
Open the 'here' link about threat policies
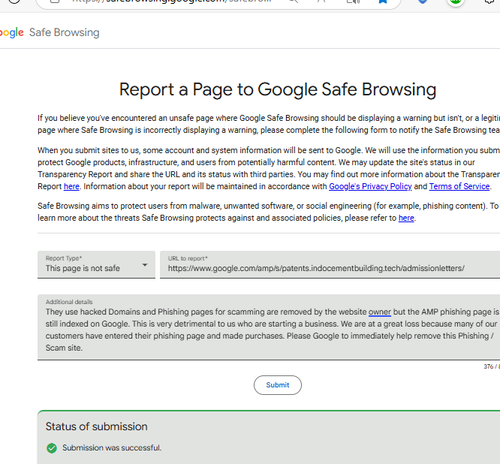click(406, 218)
